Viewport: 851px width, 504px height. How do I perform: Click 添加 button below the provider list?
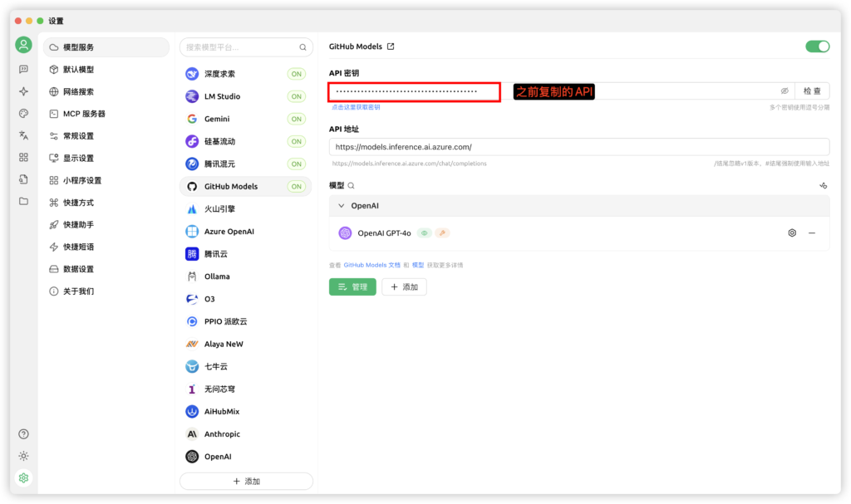click(x=246, y=482)
